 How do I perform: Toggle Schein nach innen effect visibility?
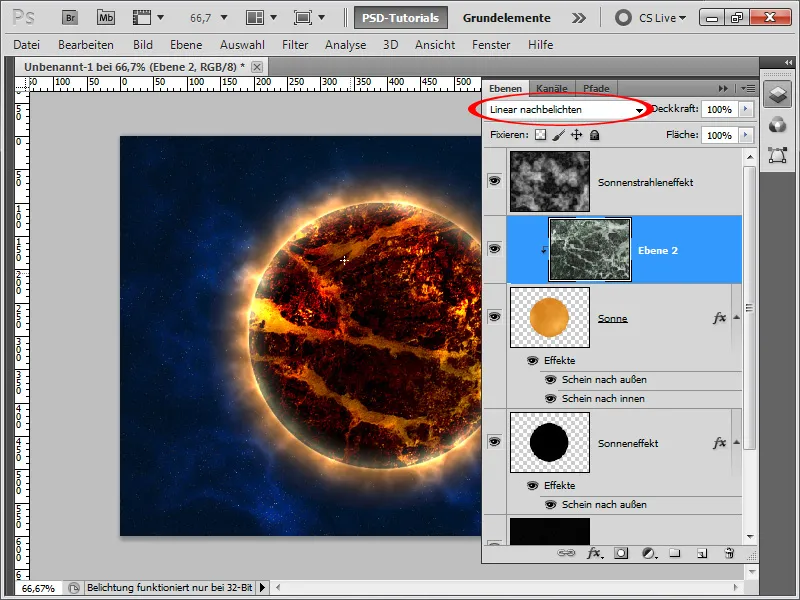[x=551, y=398]
